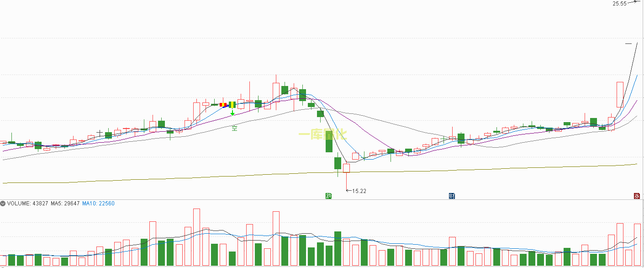
Task: Click the 空 short signal marker
Action: [x=234, y=128]
